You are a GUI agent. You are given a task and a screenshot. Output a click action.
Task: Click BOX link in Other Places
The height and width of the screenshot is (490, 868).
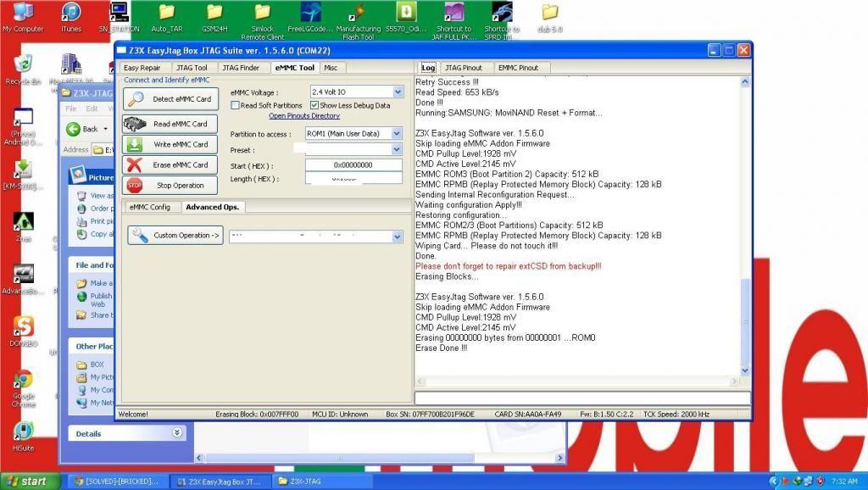(x=97, y=365)
